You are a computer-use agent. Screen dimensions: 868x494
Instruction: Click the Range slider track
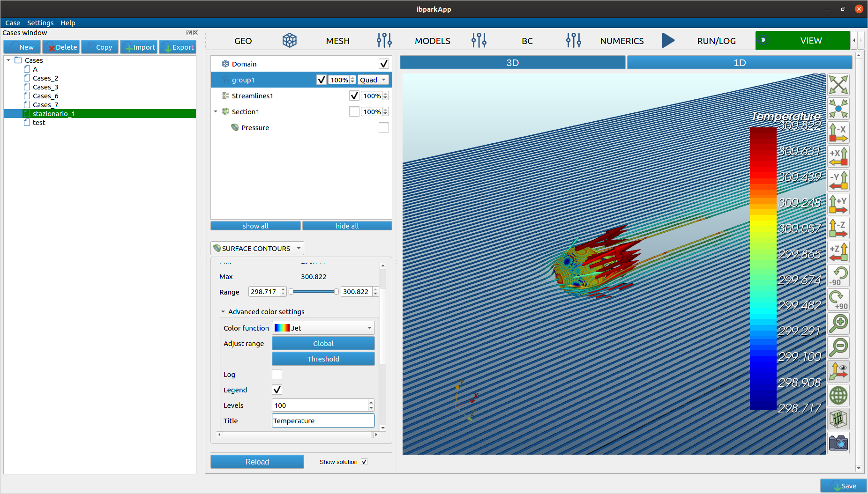tap(314, 292)
